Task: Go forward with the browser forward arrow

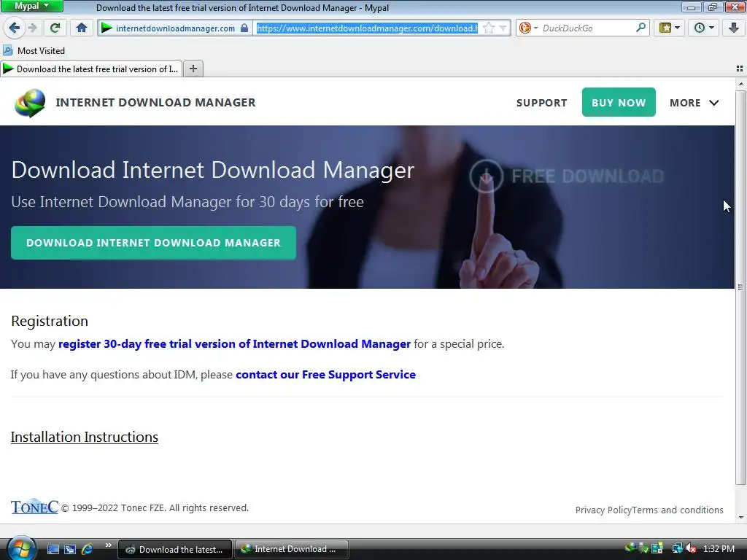Action: point(32,28)
